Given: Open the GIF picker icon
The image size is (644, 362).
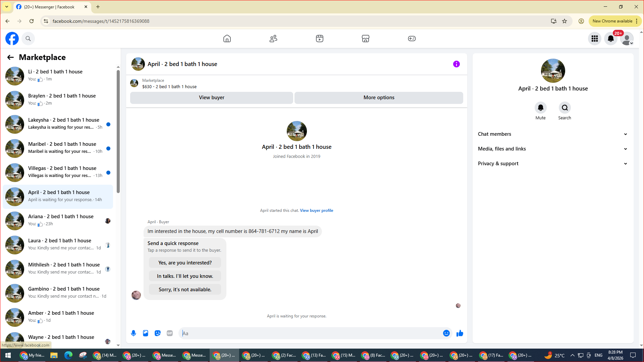Looking at the screenshot, I should click(170, 333).
